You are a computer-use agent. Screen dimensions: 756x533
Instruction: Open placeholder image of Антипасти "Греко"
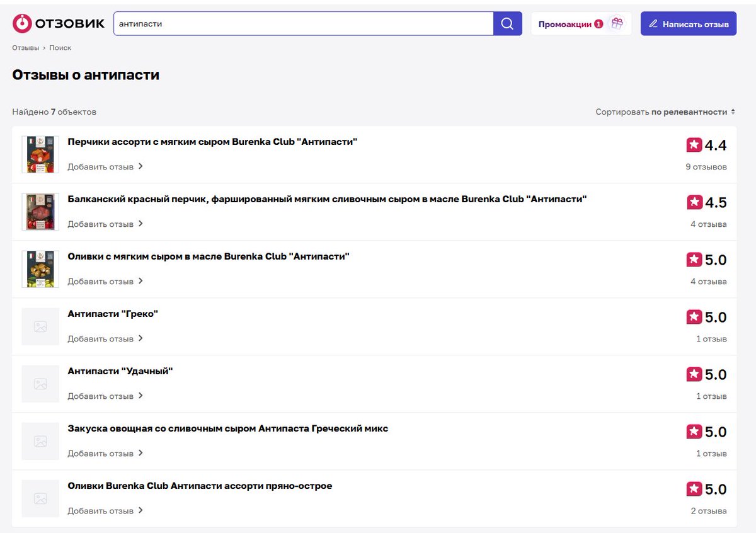40,326
